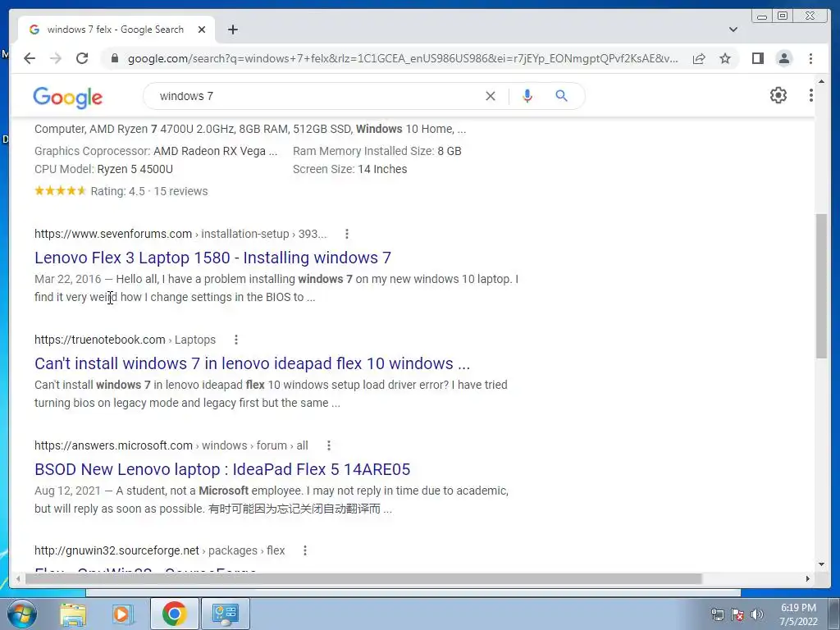Bookmark this tab with the star
This screenshot has height=630, width=840.
(x=725, y=58)
